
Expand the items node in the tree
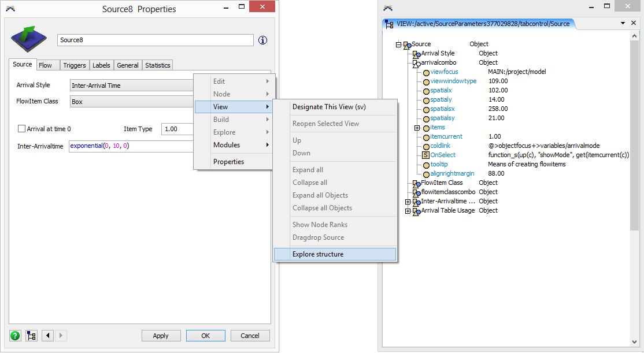point(417,128)
